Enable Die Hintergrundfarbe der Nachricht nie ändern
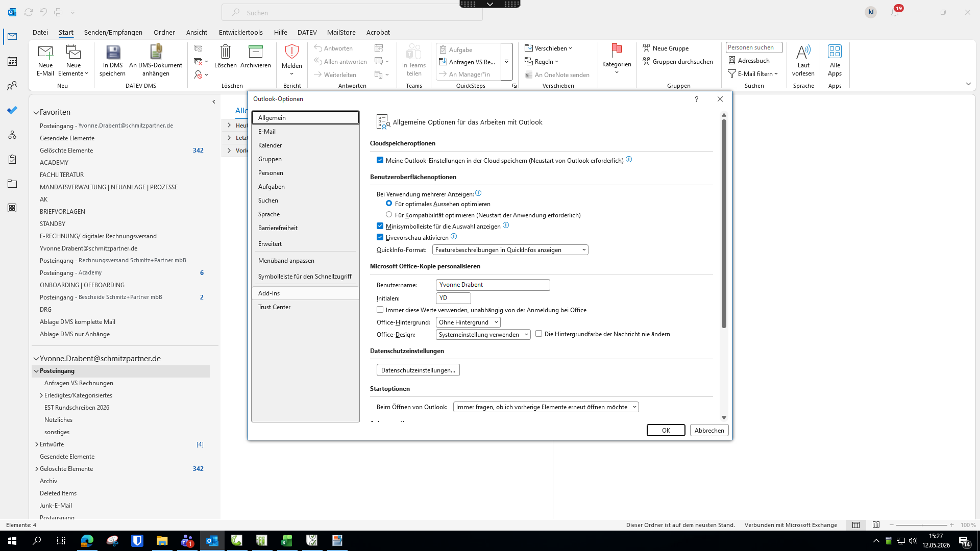This screenshot has height=551, width=980. click(538, 334)
